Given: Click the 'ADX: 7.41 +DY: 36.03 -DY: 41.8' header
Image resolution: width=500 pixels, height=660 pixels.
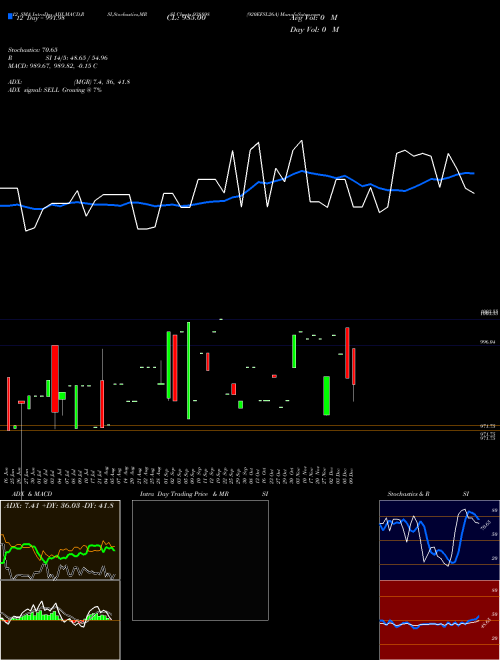Looking at the screenshot, I should pos(59,506).
